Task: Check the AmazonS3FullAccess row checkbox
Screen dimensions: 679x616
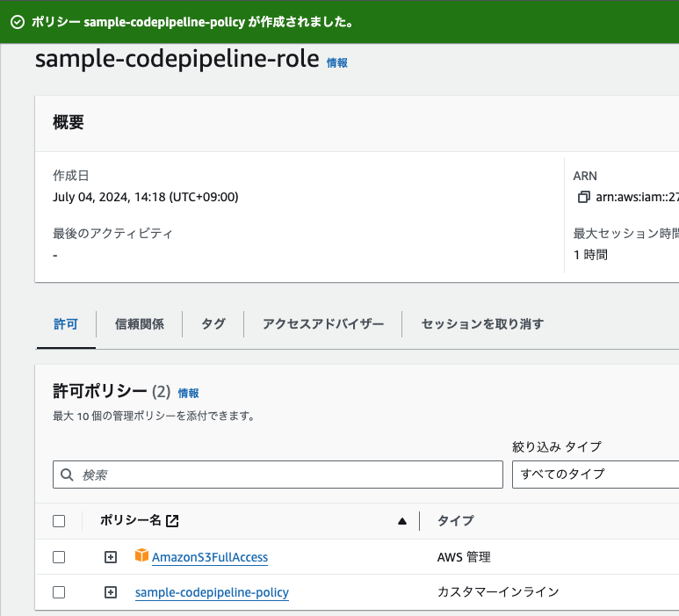Action: point(59,557)
